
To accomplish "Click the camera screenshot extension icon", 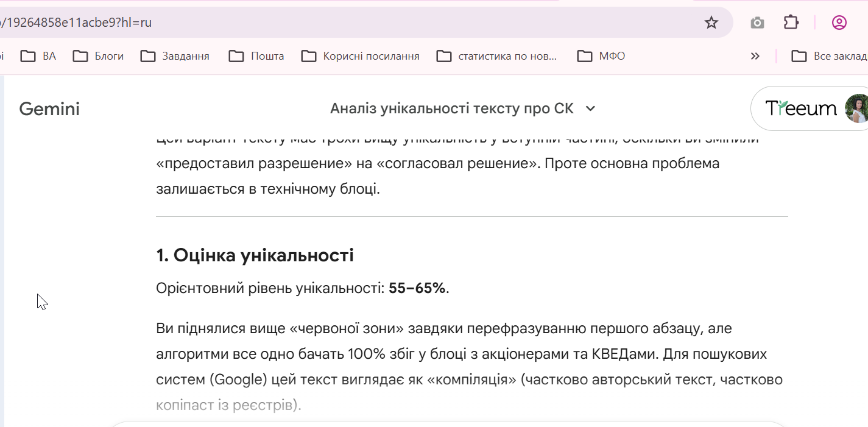I will click(x=757, y=23).
